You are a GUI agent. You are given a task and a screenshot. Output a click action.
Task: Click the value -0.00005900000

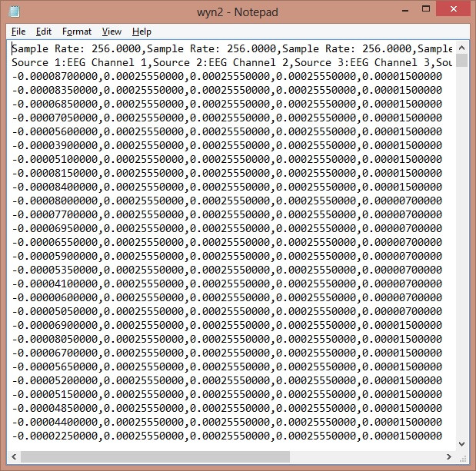(x=55, y=256)
